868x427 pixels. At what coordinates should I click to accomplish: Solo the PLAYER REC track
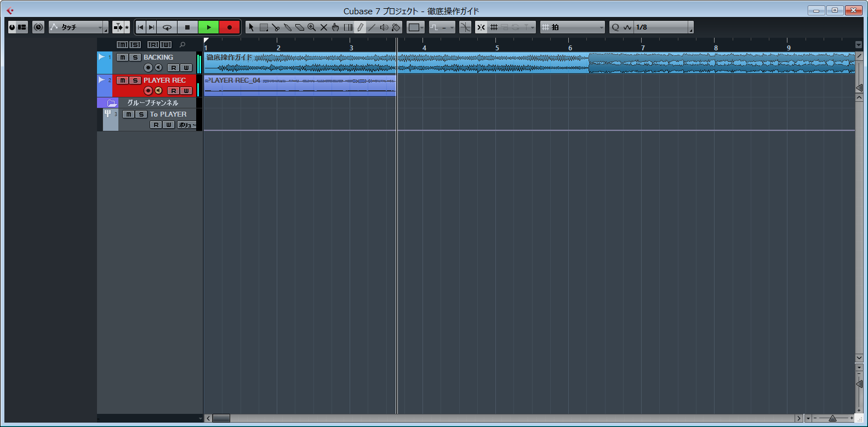pyautogui.click(x=135, y=80)
